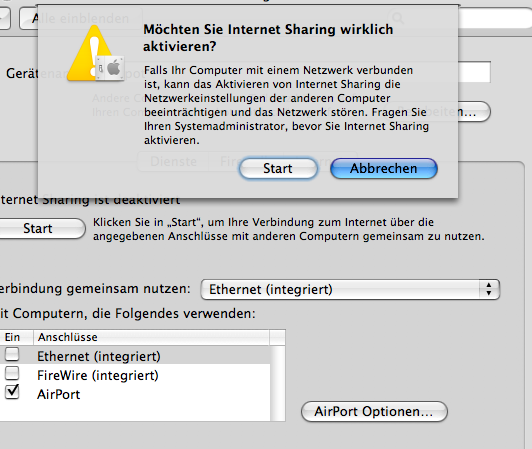The height and width of the screenshot is (449, 532).
Task: Click the yellow warning triangle icon
Action: (x=93, y=53)
